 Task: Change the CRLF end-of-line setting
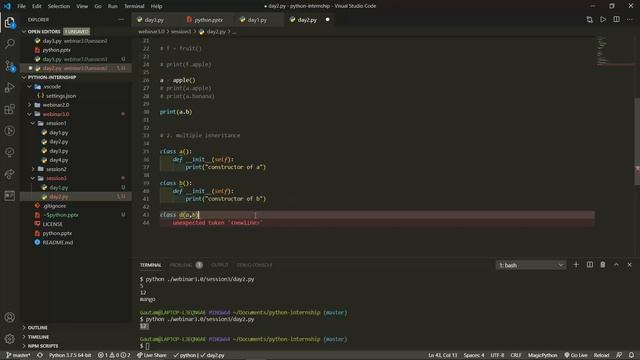516,355
